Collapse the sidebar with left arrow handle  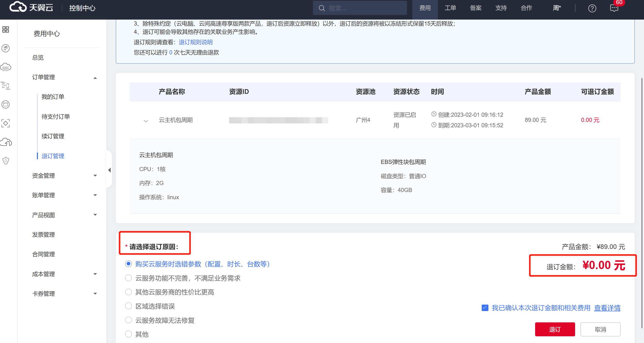pos(109,170)
